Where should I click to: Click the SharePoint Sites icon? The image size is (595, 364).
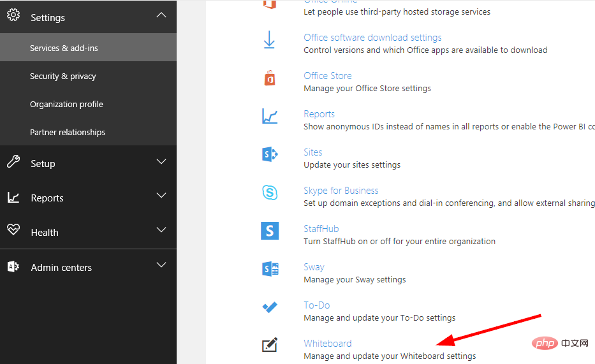pos(270,154)
